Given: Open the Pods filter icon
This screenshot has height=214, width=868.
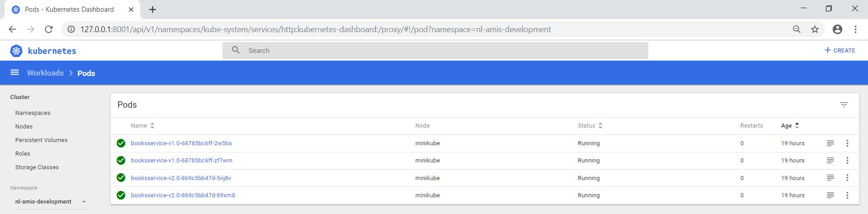Looking at the screenshot, I should pyautogui.click(x=844, y=105).
